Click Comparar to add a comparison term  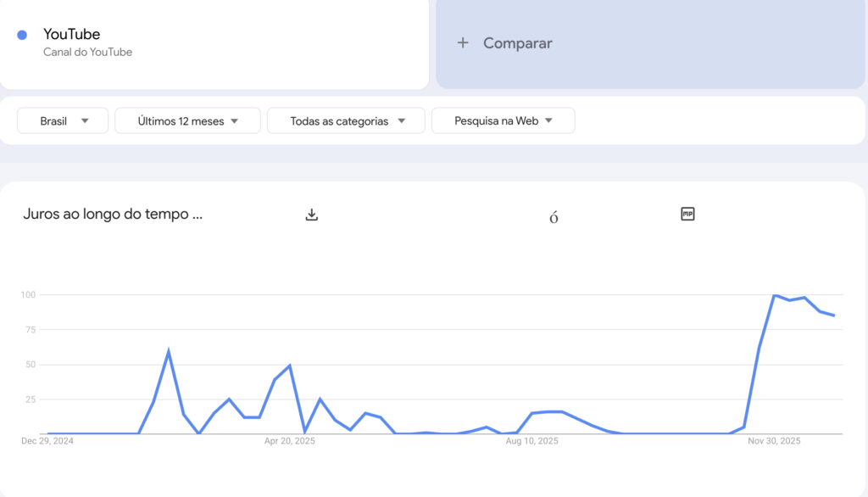coord(517,42)
